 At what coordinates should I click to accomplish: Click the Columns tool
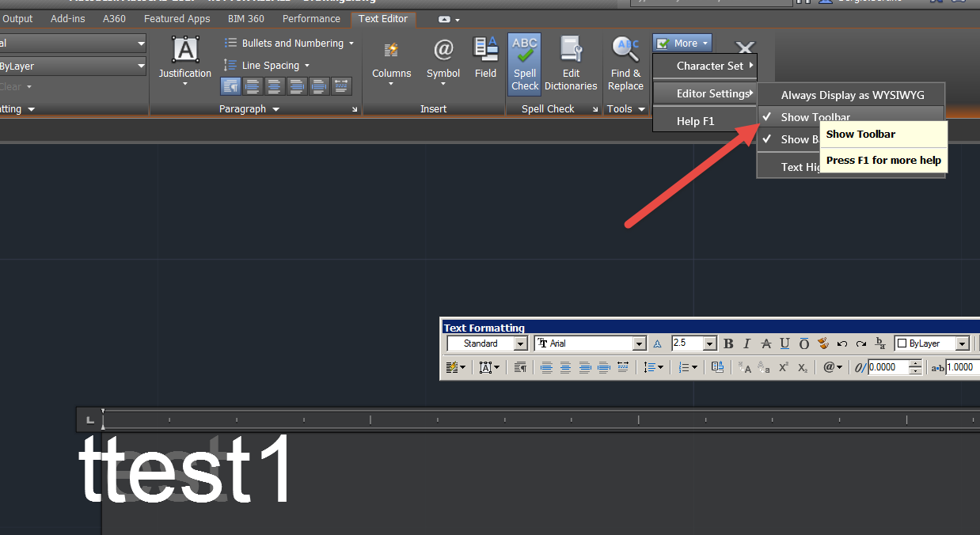click(x=391, y=59)
